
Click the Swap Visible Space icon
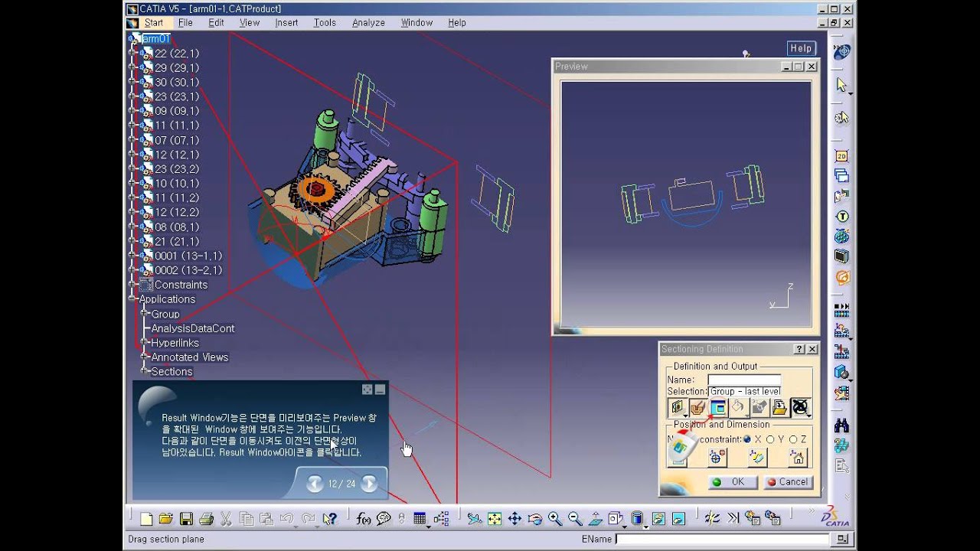tap(678, 519)
